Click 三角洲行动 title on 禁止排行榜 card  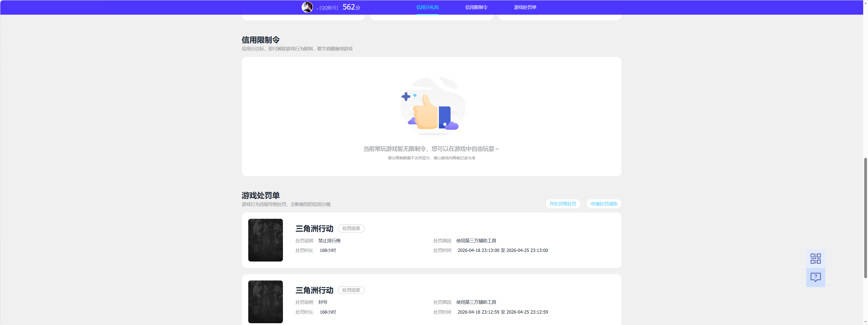[314, 229]
